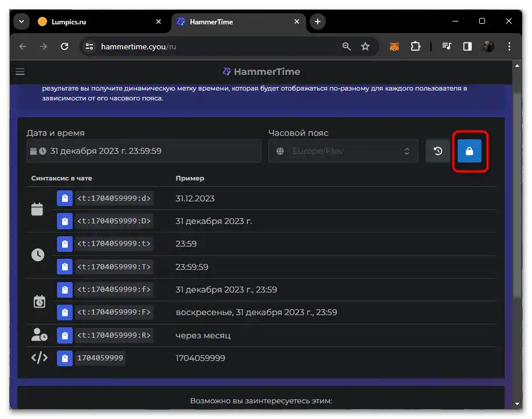Open the MetaMask fox extension

[x=394, y=46]
